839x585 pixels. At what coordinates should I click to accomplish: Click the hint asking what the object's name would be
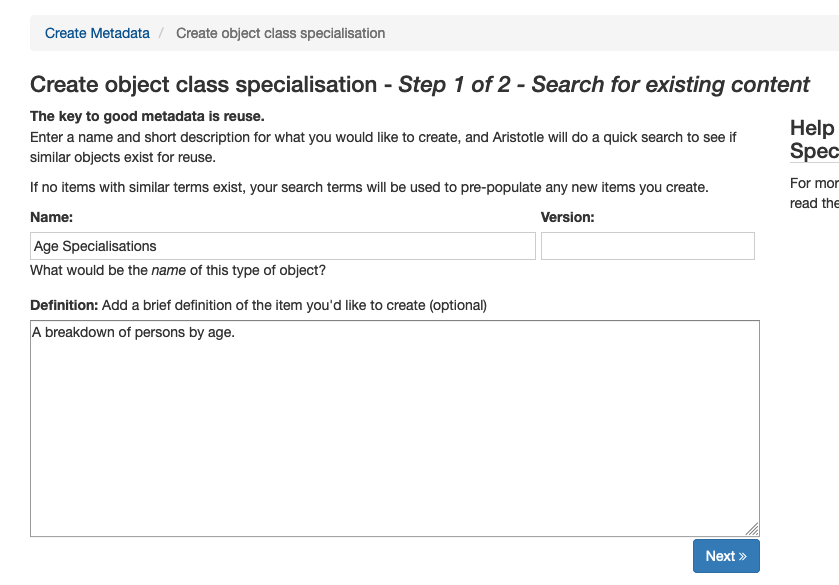177,270
